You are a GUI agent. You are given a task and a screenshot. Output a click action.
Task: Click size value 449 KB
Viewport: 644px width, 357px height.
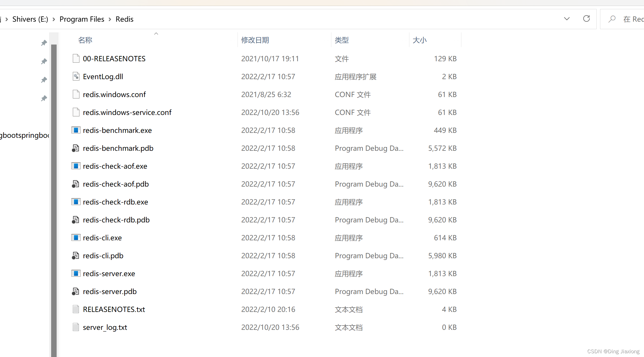[445, 130]
